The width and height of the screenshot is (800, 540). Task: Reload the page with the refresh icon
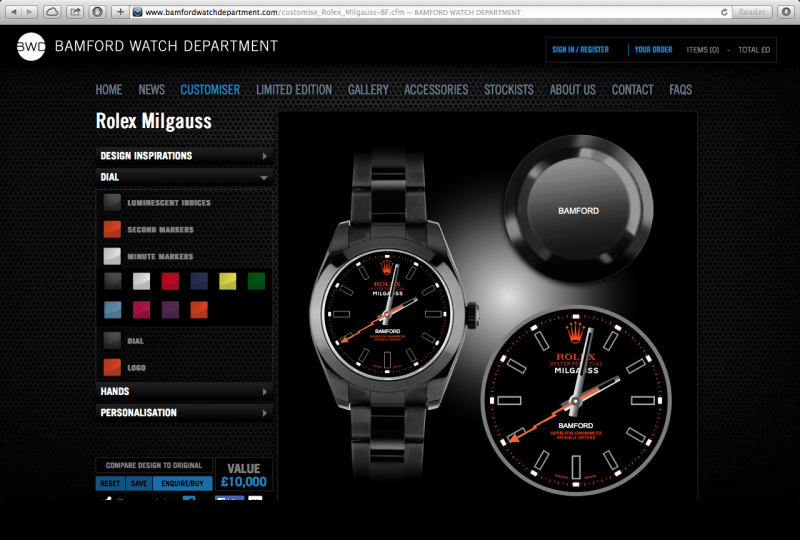(x=723, y=12)
